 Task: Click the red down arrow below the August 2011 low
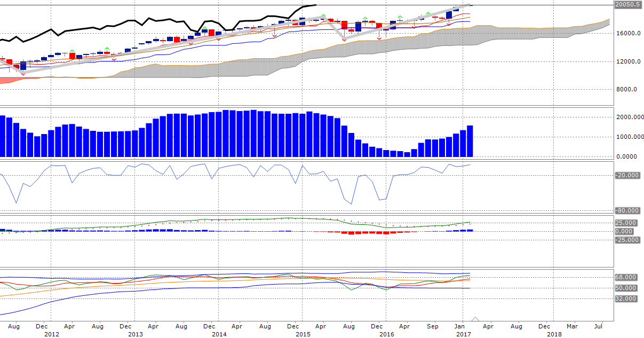pos(22,74)
